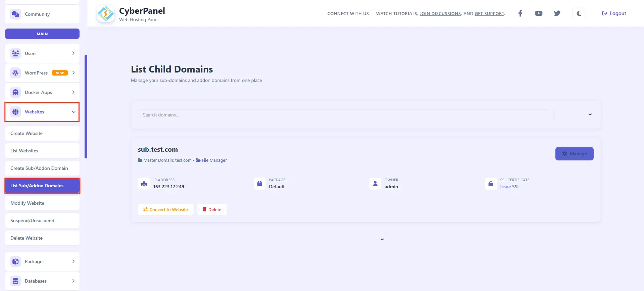Click the CyberPanel logo icon

106,14
